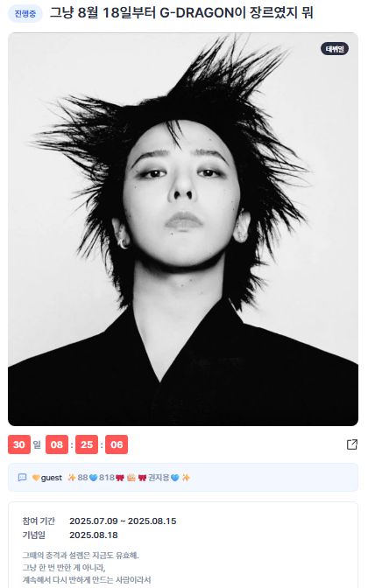368x588 pixels.
Task: Click the birthday cake emoji in comment
Action: coord(131,478)
